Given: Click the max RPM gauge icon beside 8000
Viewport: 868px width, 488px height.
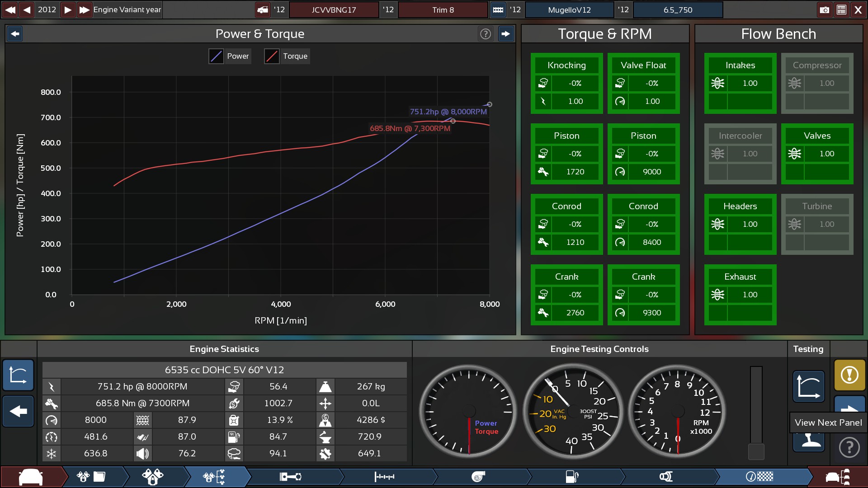Looking at the screenshot, I should tap(52, 420).
